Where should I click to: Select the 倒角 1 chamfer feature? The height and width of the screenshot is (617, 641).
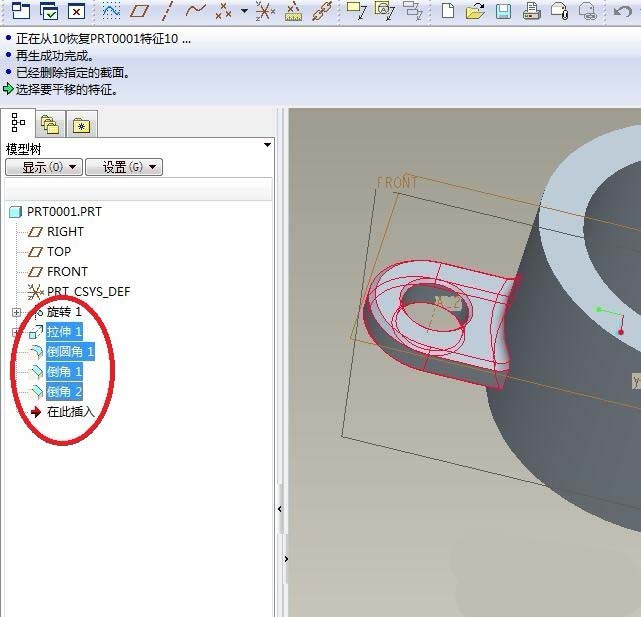coord(64,371)
